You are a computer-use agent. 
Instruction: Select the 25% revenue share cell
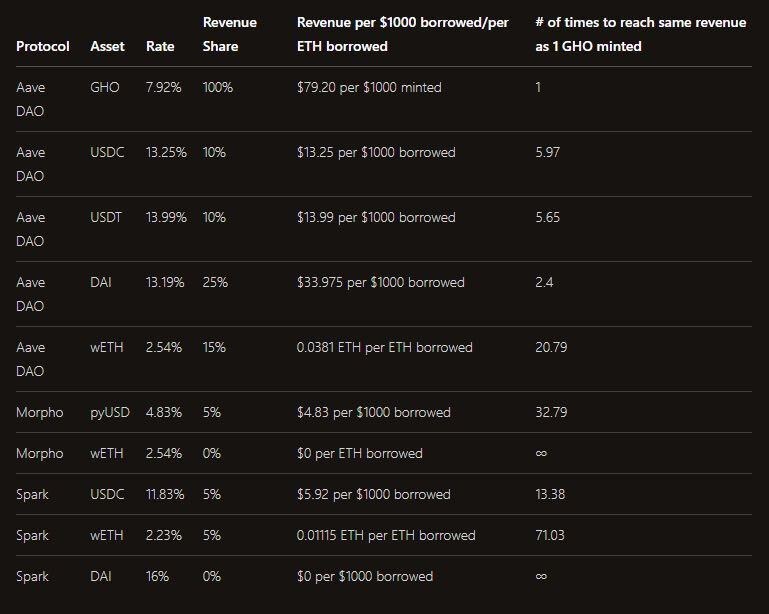(215, 283)
